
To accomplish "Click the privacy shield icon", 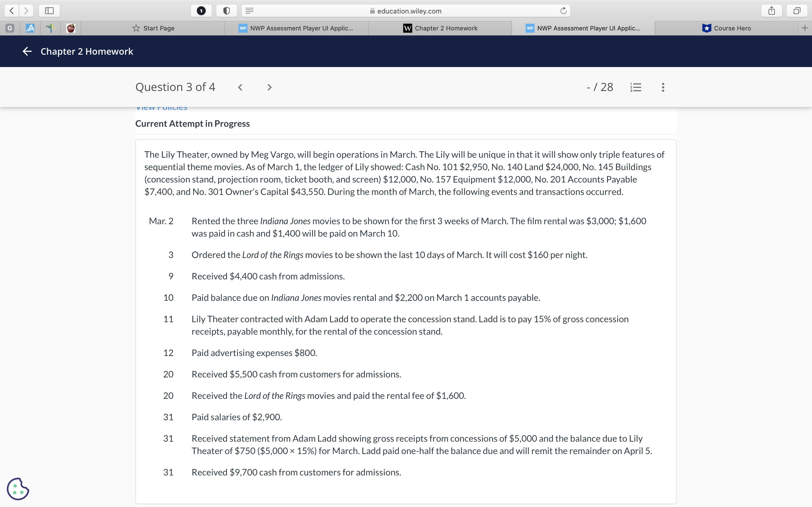I will 226,11.
